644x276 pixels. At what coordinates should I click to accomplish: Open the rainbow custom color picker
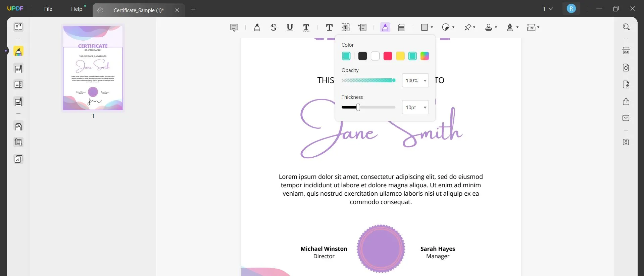coord(425,56)
